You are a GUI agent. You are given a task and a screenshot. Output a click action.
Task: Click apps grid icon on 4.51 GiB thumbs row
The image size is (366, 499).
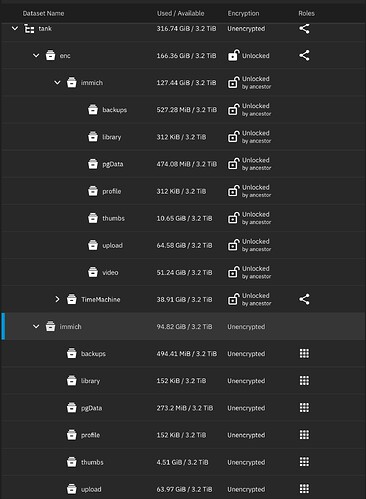[x=304, y=462]
